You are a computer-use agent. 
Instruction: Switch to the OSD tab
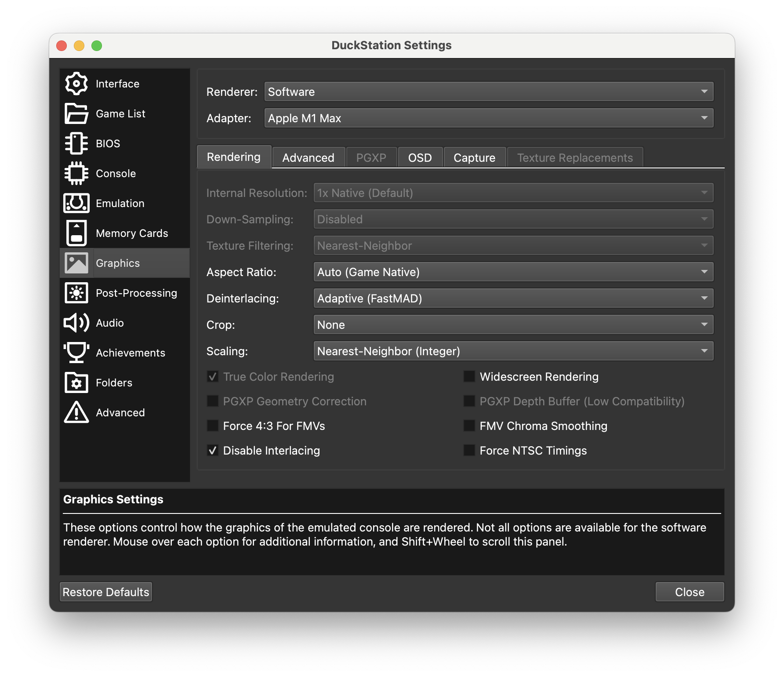click(x=420, y=158)
